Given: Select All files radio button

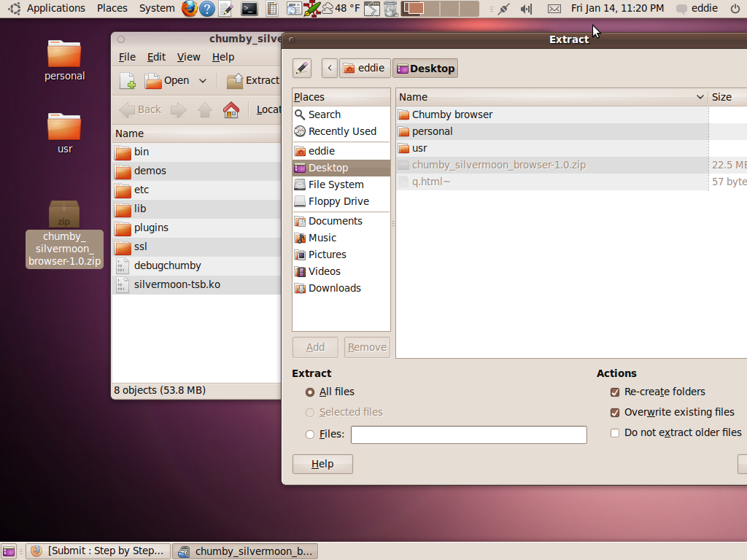Looking at the screenshot, I should pyautogui.click(x=310, y=392).
